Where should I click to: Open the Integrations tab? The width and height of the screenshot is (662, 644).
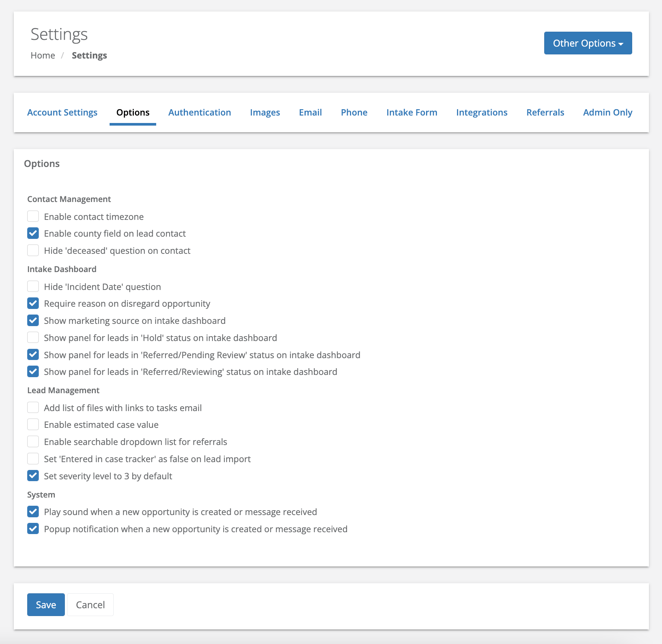[482, 113]
